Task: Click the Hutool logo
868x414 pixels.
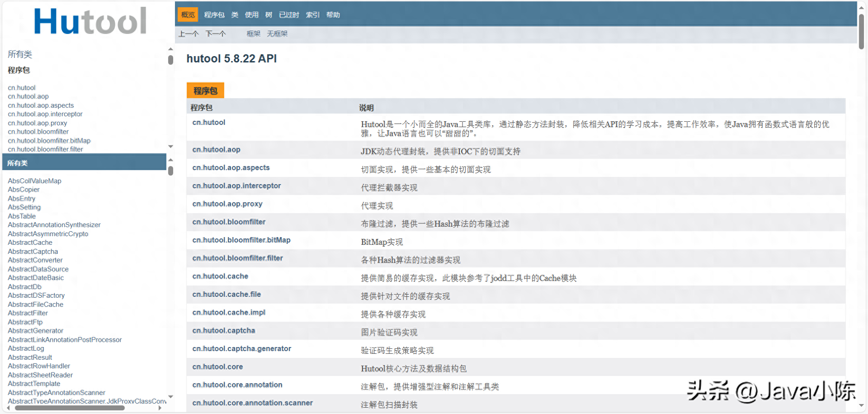Action: [90, 21]
